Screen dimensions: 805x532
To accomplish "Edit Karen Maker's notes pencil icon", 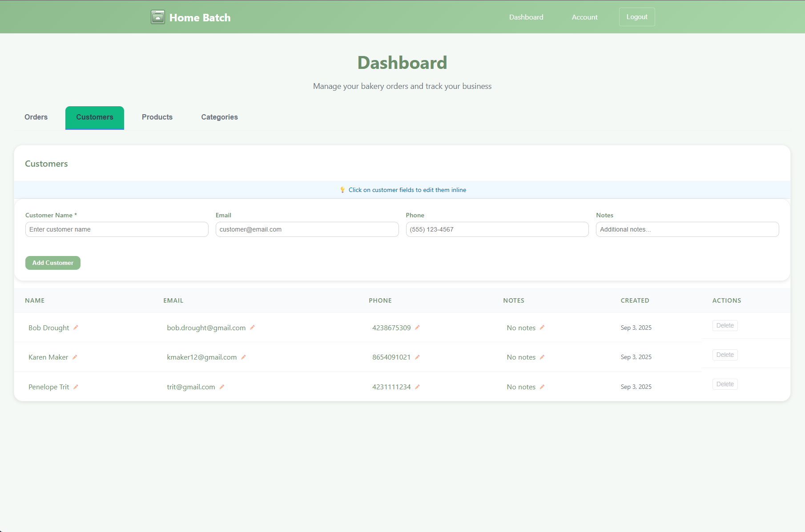I will [542, 357].
